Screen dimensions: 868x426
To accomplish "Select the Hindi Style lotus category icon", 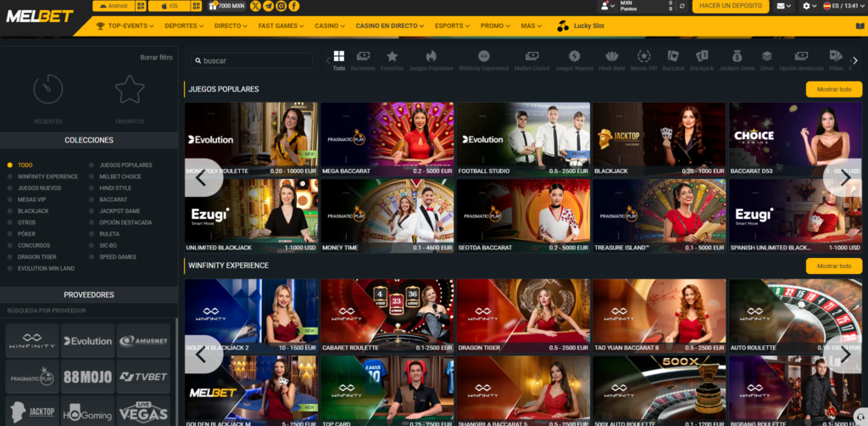I will [x=612, y=61].
